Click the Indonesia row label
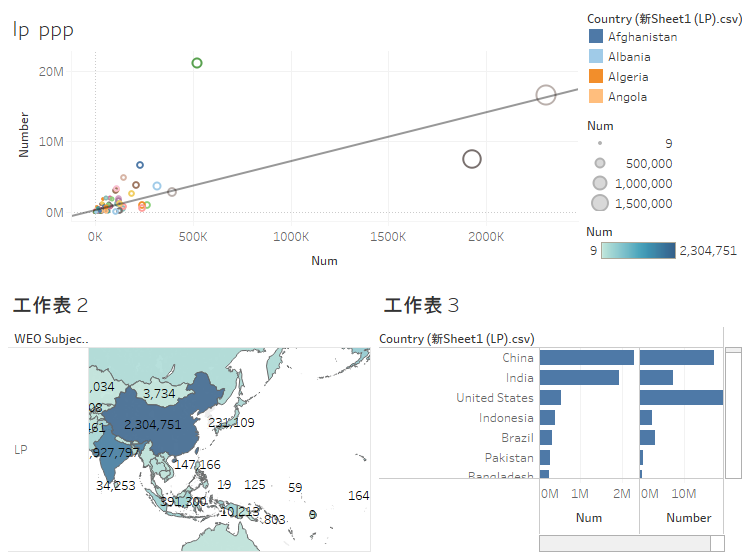Screen dimensions: 749x559 tap(506, 418)
